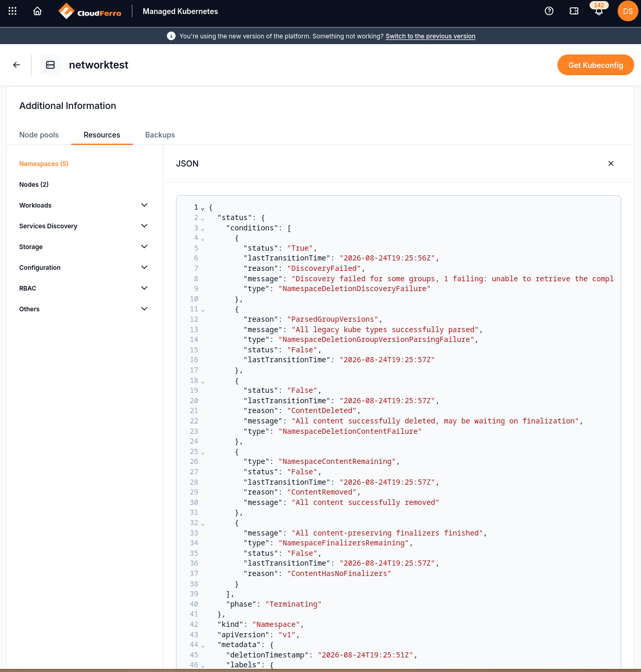641x672 pixels.
Task: Click "ContentRemoved" reason value
Action: pyautogui.click(x=322, y=492)
